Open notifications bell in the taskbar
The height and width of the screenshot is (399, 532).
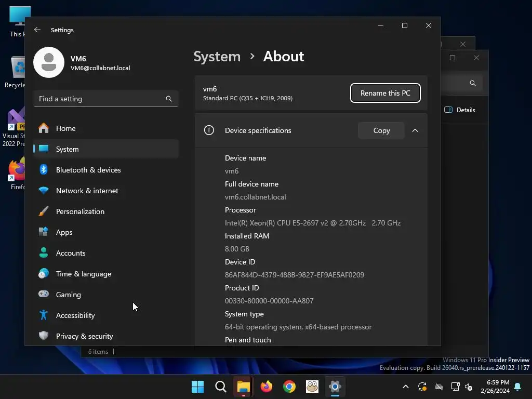tap(518, 387)
